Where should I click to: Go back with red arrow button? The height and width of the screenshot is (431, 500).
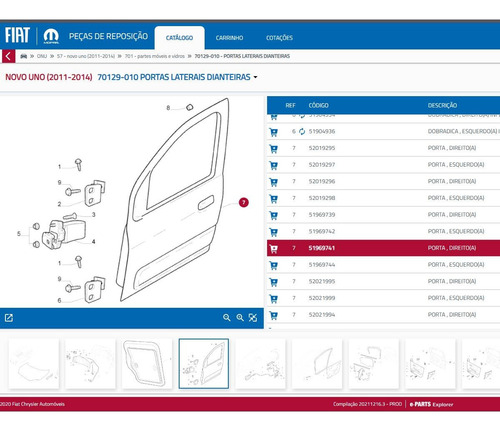pyautogui.click(x=8, y=56)
